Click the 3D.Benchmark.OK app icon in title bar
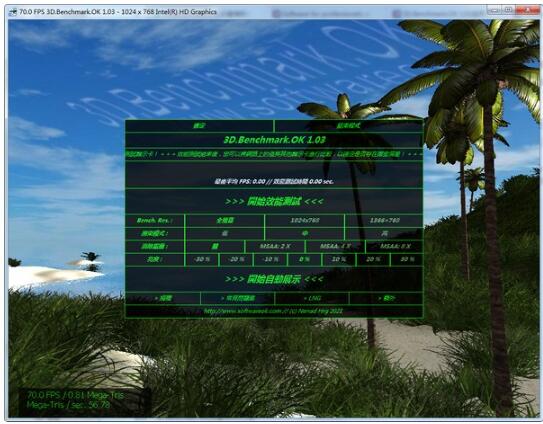Screen dimensions: 543x424 13,12
